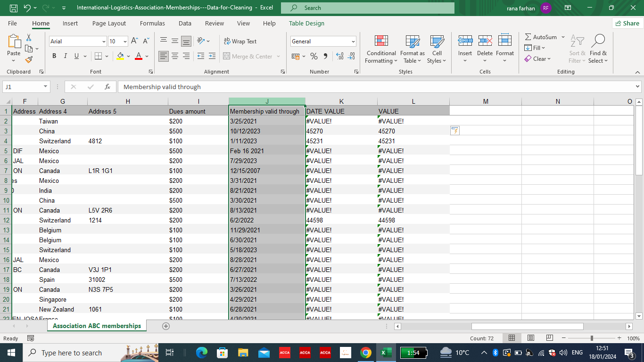Open the File menu
Viewport: 644px width, 362px height.
click(12, 23)
